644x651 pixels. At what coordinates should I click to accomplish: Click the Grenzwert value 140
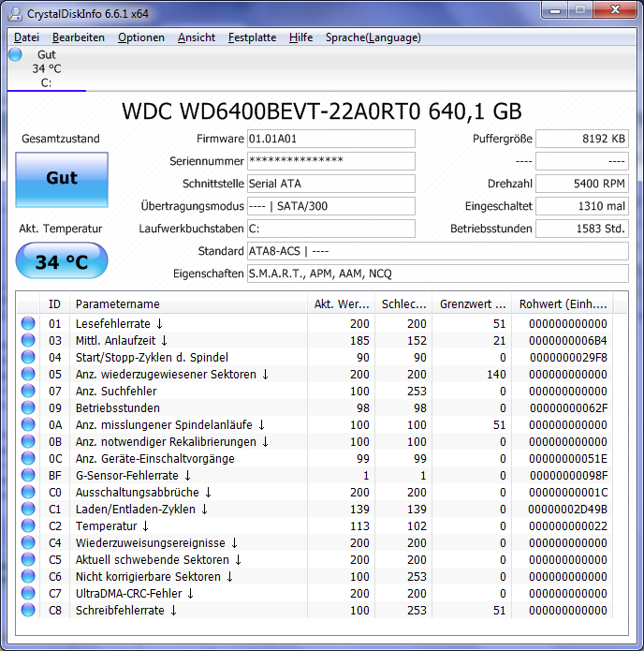tap(496, 374)
